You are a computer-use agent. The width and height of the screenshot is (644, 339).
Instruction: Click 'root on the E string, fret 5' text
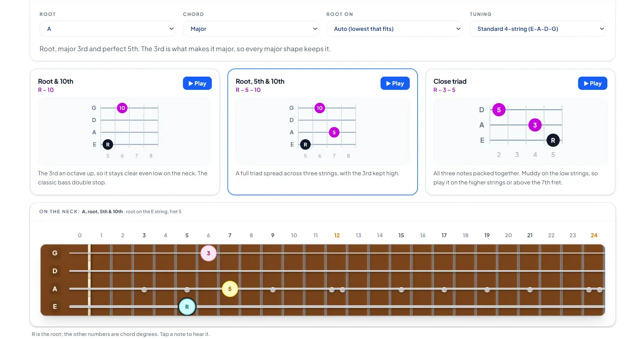154,212
